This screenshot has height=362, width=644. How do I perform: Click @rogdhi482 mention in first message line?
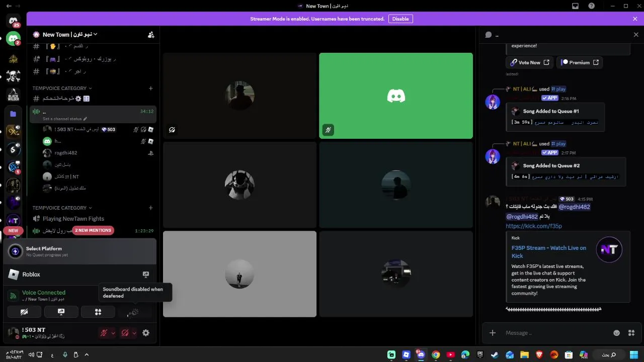coord(574,207)
